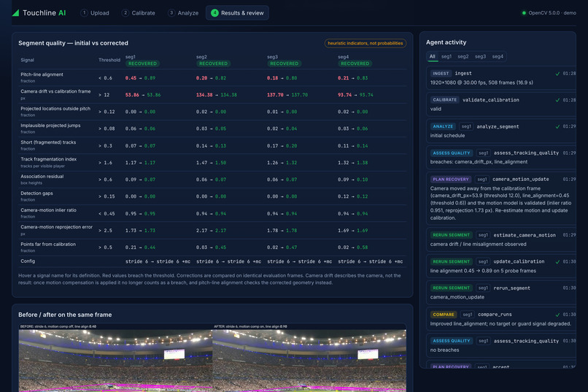
Task: Click the CALIBRATE badge on validate_calibration entry
Action: click(x=444, y=100)
